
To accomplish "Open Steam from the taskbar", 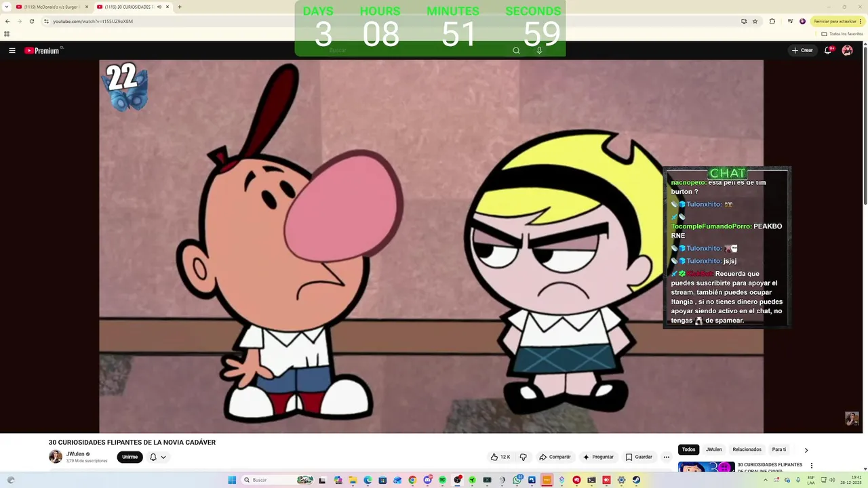I will click(636, 480).
